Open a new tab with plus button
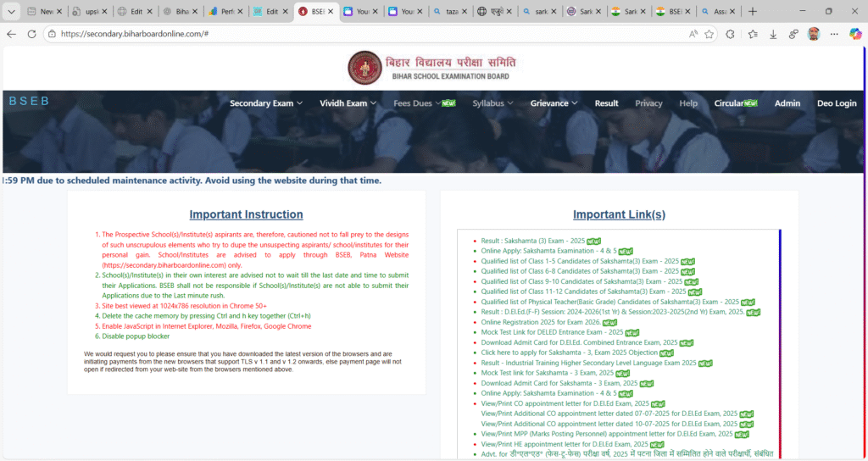Viewport: 868px width, 461px height. [x=753, y=11]
